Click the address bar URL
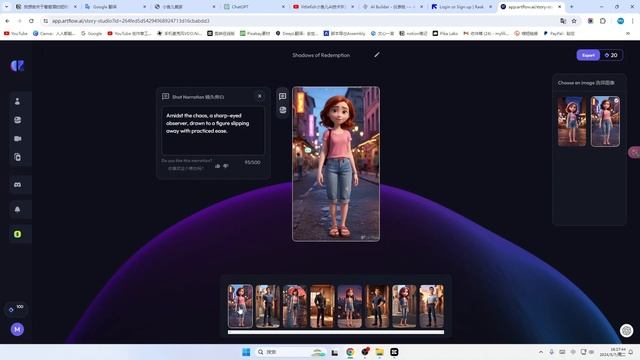Viewport: 640px width, 360px height. [131, 21]
